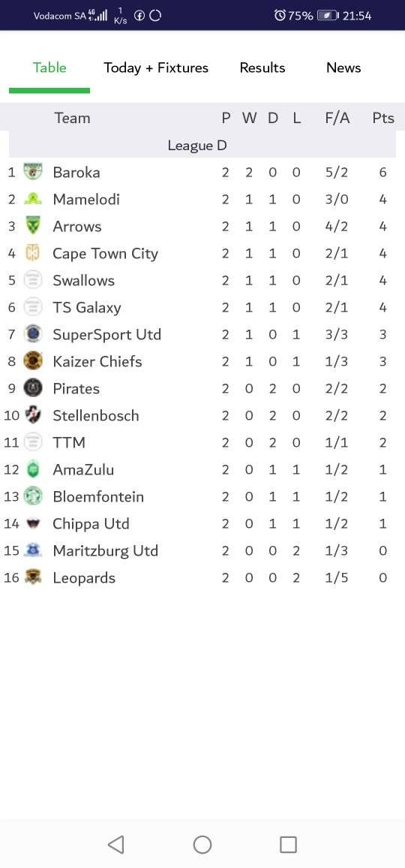This screenshot has height=868, width=405.
Task: Tap the SuperSport Utd logo
Action: pos(33,334)
